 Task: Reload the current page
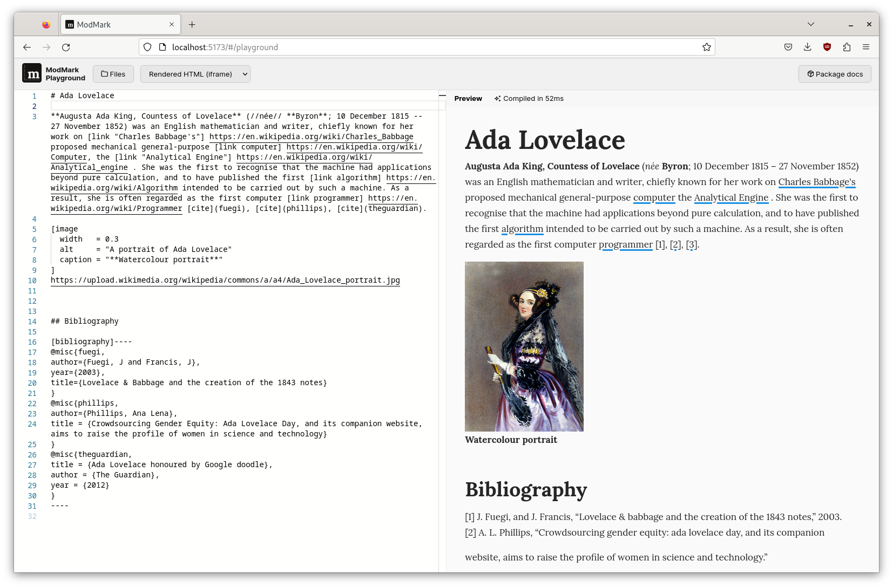coord(66,47)
